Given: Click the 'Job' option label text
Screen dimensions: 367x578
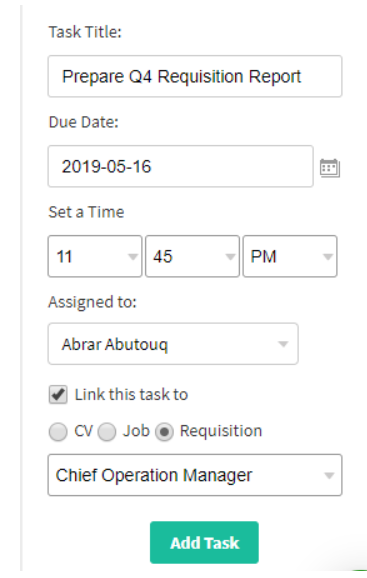Looking at the screenshot, I should (136, 431).
